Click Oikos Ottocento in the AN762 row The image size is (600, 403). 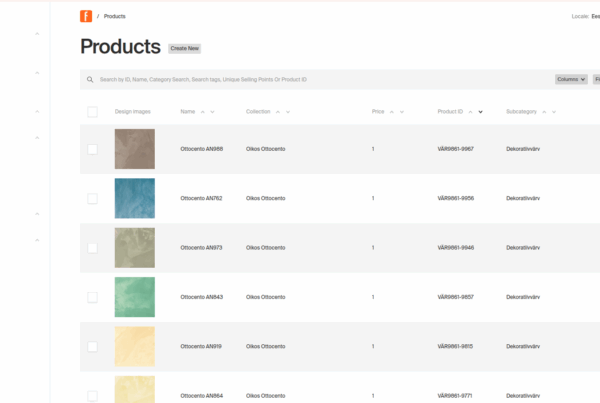pyautogui.click(x=266, y=198)
